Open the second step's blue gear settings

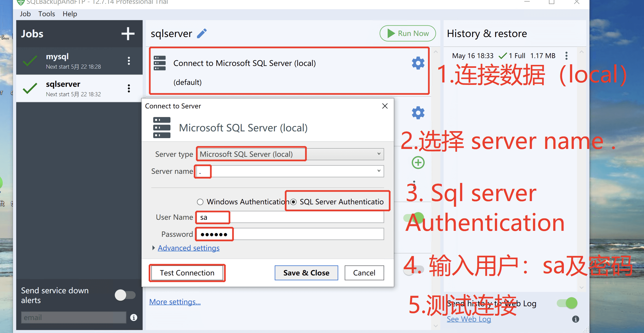click(x=418, y=113)
